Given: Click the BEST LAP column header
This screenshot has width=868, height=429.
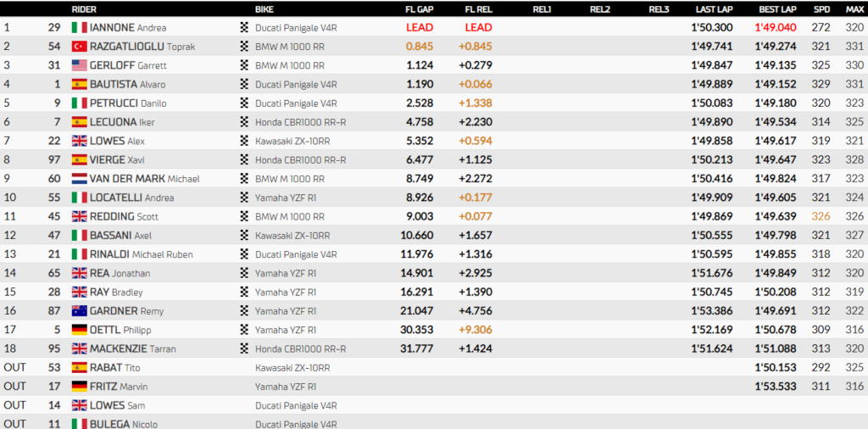Looking at the screenshot, I should (776, 8).
